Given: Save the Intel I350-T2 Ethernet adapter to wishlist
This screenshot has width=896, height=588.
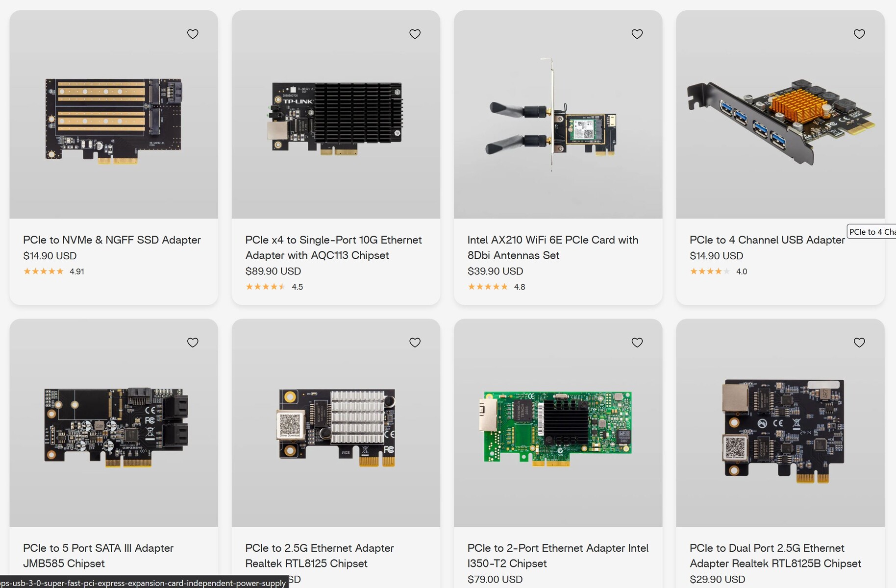Looking at the screenshot, I should coord(637,343).
